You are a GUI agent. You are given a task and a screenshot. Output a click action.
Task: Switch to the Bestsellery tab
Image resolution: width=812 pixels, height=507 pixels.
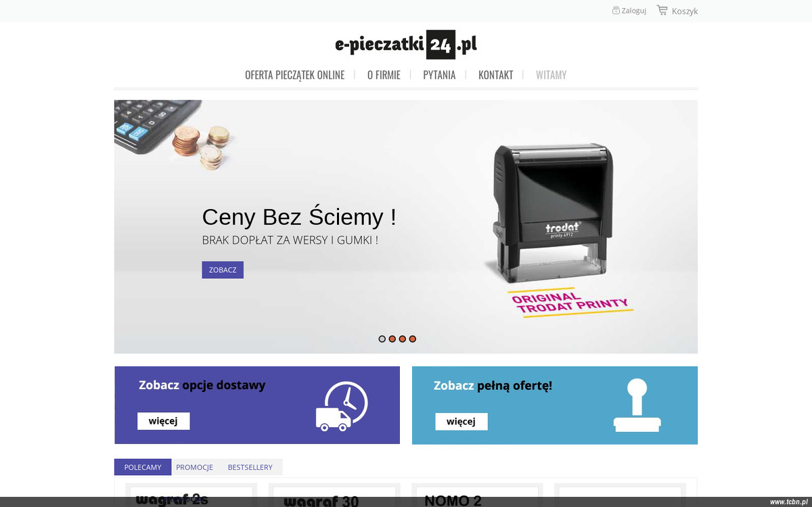coord(250,467)
